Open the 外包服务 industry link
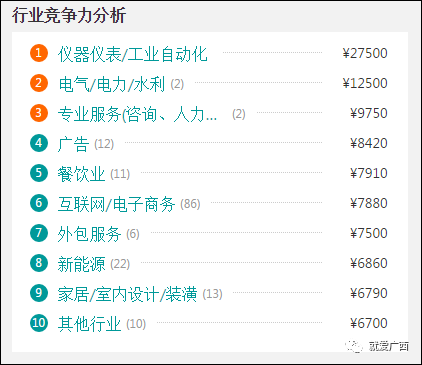422x365 pixels. [89, 234]
